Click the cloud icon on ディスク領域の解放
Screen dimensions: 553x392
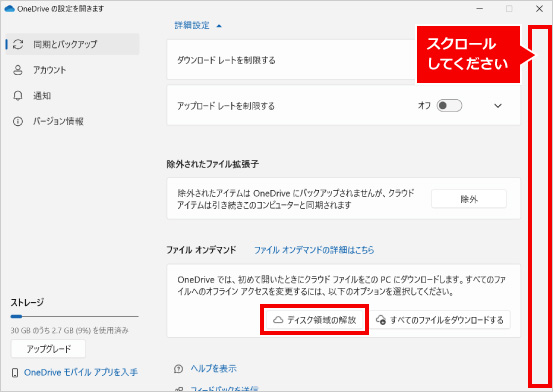pos(278,320)
